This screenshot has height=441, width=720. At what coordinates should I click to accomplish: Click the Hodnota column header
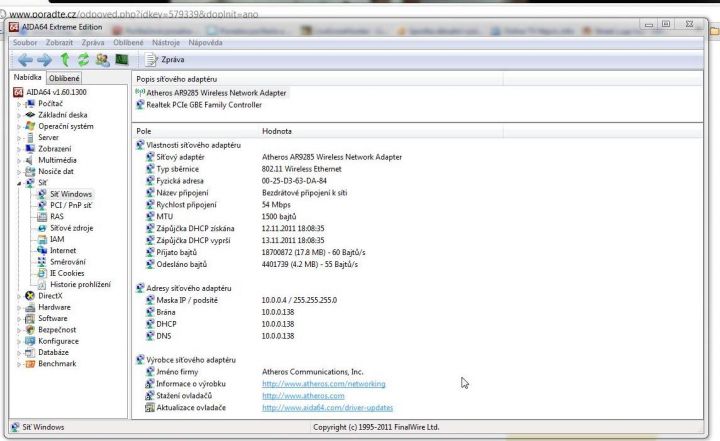(x=380, y=131)
